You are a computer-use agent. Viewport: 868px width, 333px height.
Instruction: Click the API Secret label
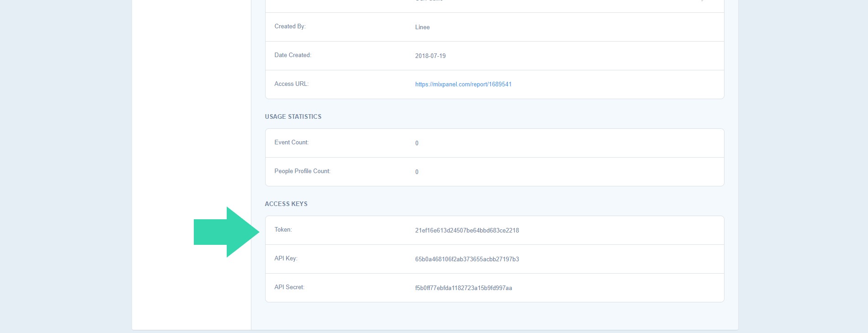coord(289,287)
